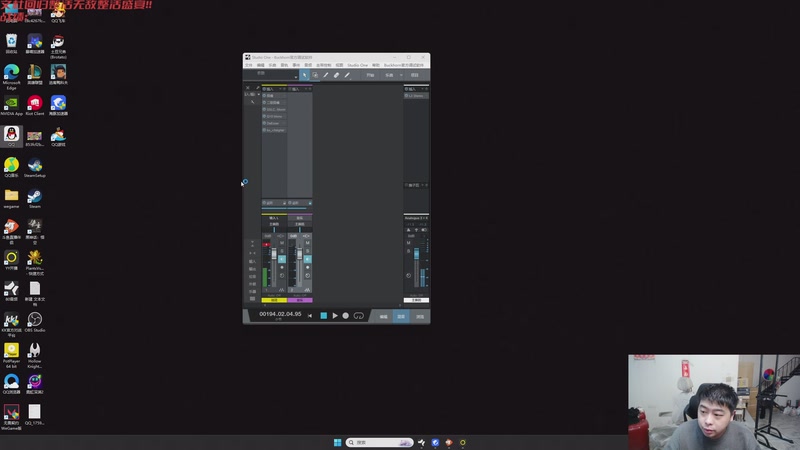
Task: Click the timecode display in transport
Action: tap(280, 314)
